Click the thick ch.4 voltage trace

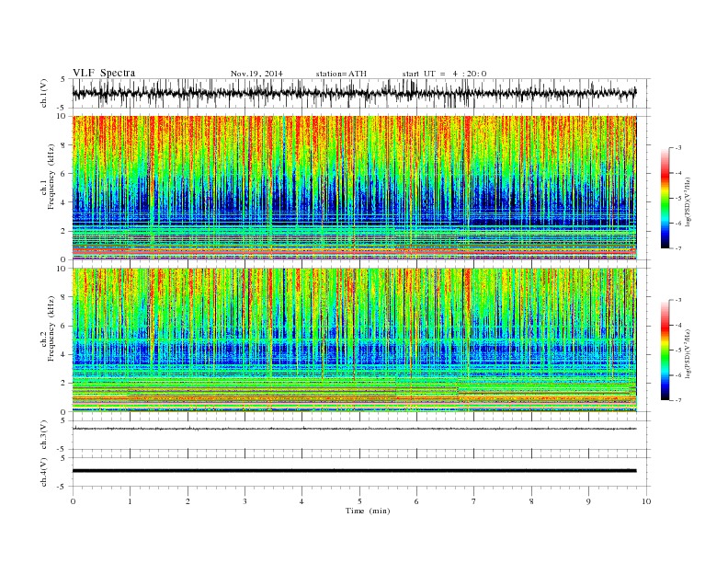354,471
